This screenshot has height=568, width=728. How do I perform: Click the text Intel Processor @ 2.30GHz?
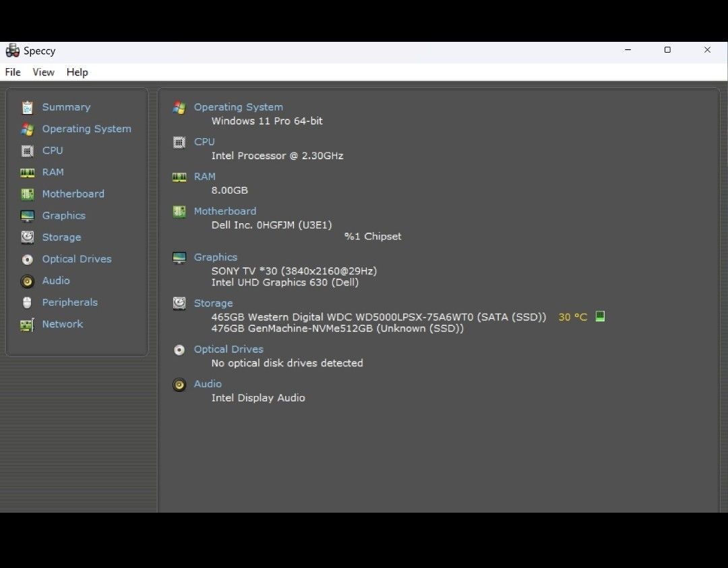click(278, 156)
